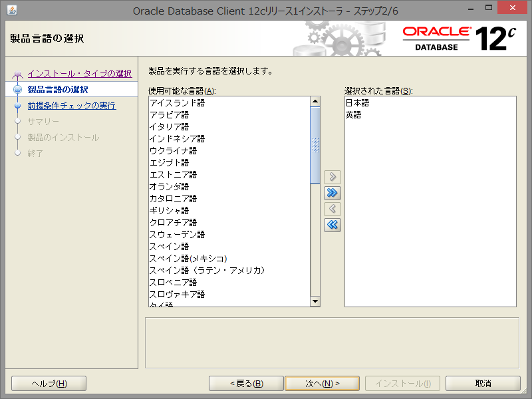Select ギリシャ語 in available languages
The height and width of the screenshot is (399, 532).
[229, 211]
